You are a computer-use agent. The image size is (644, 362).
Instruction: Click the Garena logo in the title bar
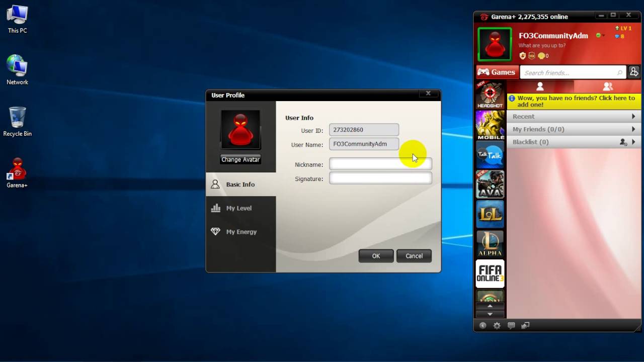[484, 17]
